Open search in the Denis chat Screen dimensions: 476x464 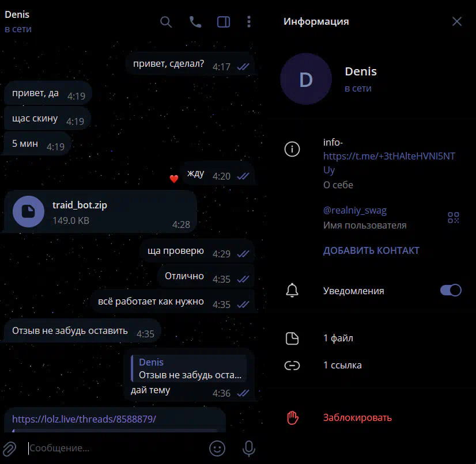pos(166,22)
